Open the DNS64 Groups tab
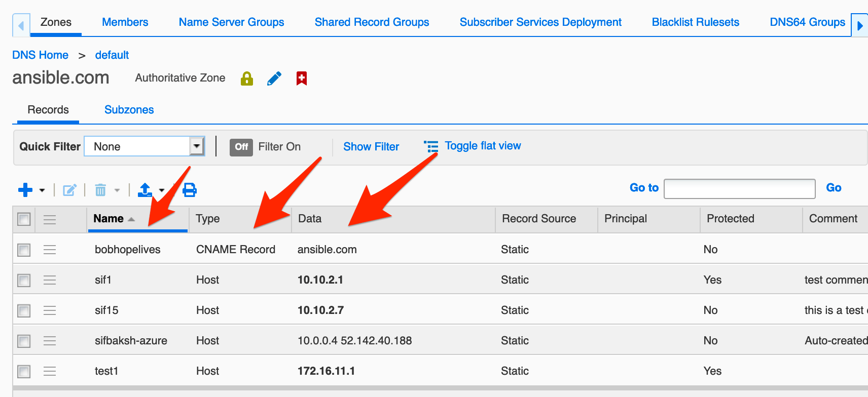The image size is (868, 397). [808, 22]
